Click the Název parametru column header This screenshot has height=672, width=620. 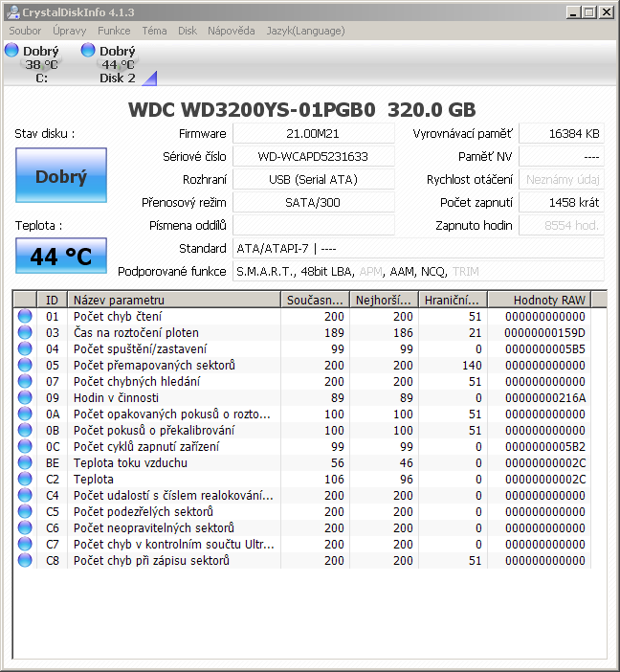[x=174, y=300]
